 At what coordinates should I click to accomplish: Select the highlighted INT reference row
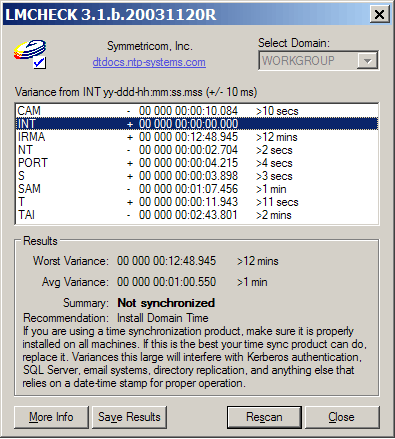(x=197, y=124)
